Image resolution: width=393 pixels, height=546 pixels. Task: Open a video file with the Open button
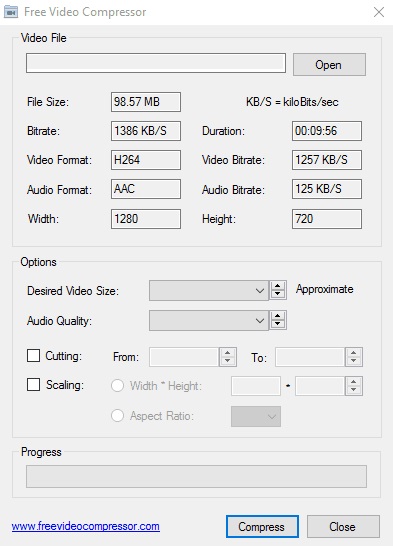pyautogui.click(x=329, y=64)
